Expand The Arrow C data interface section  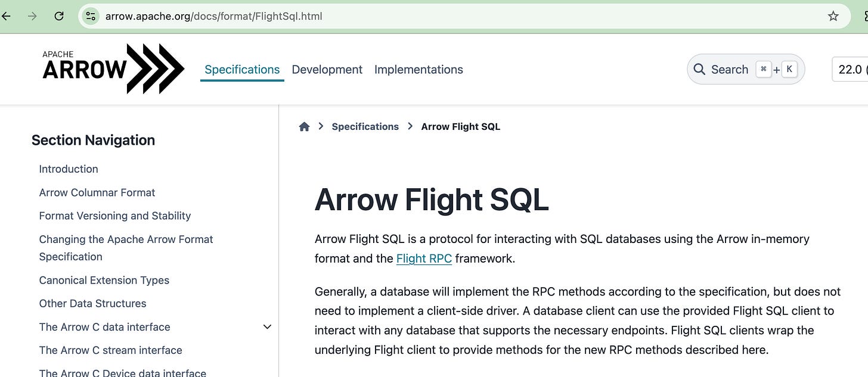[x=267, y=326]
